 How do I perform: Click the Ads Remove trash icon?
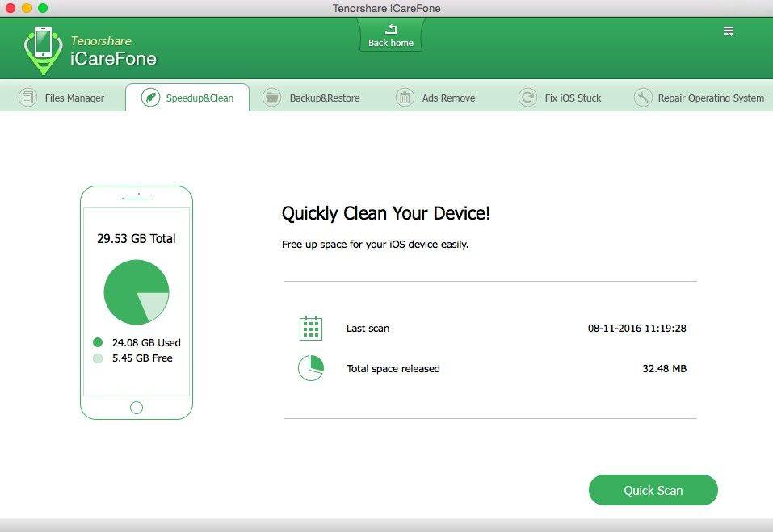click(x=405, y=97)
